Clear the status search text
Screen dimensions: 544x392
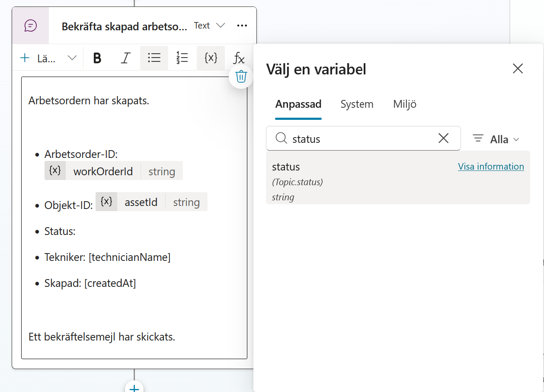[x=444, y=138]
